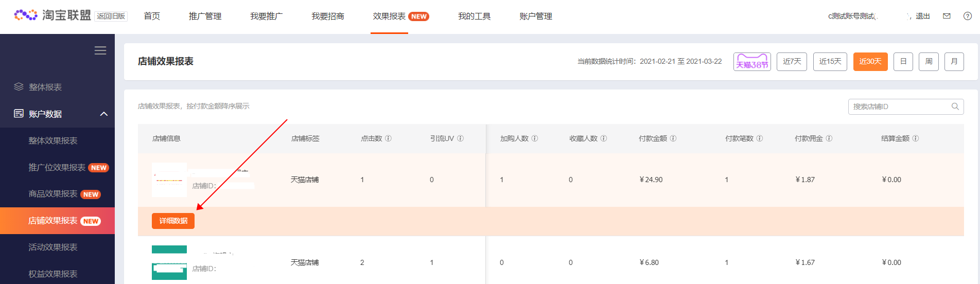Show info tooltip for 付款笔数
The image size is (980, 284).
pyautogui.click(x=760, y=138)
